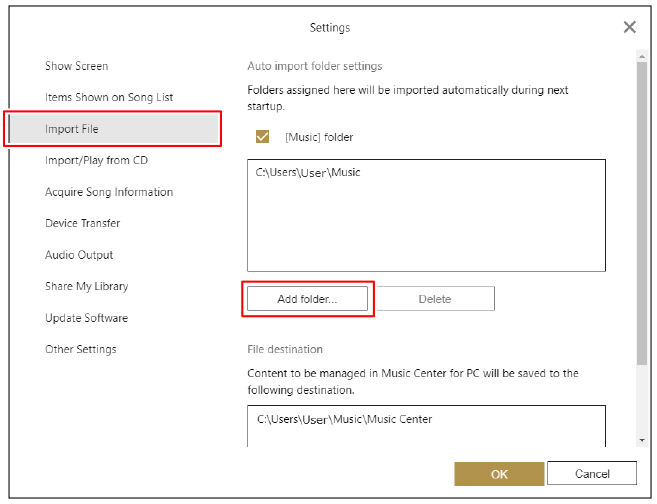Open Update Software settings
657x504 pixels.
[86, 318]
